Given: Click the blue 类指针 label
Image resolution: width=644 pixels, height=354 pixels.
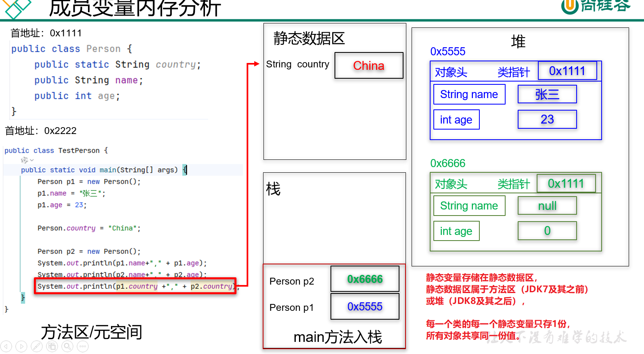Looking at the screenshot, I should [x=514, y=72].
